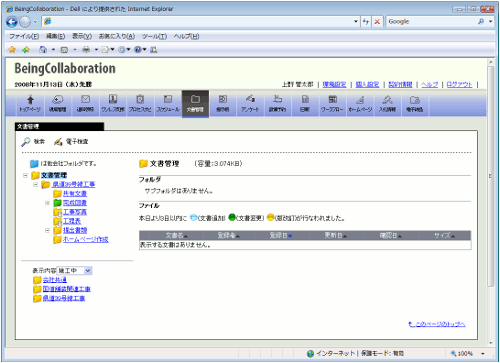Image resolution: width=500 pixels, height=363 pixels.
Task: Open the スケジュール navigation icon
Action: point(168,104)
